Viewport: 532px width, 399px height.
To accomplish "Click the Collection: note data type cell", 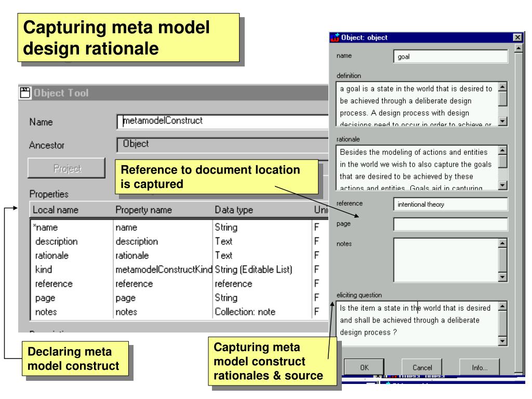I will tap(245, 312).
